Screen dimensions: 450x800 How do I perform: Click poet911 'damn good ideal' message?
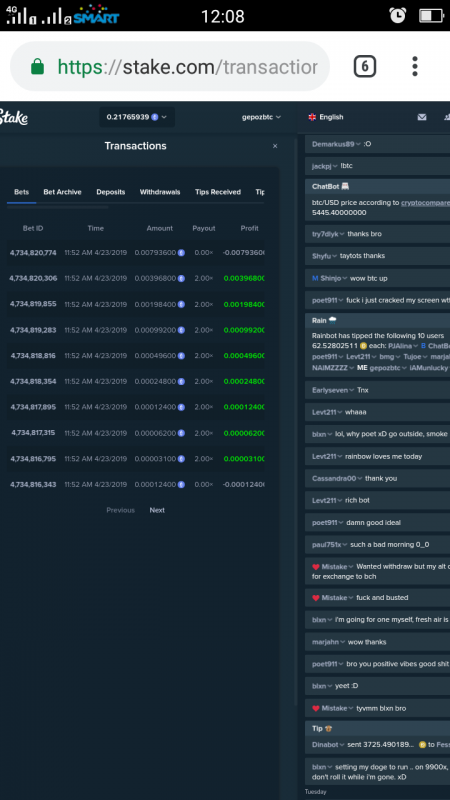378,523
